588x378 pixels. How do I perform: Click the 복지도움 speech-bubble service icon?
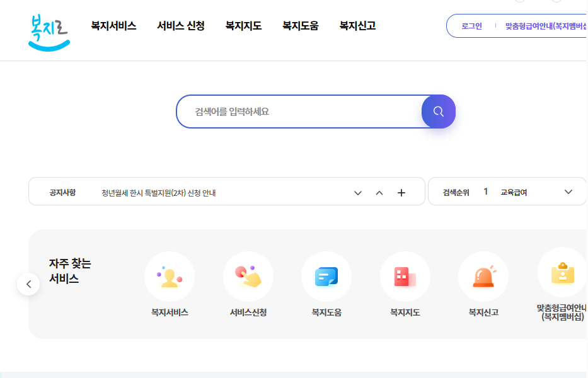point(326,276)
